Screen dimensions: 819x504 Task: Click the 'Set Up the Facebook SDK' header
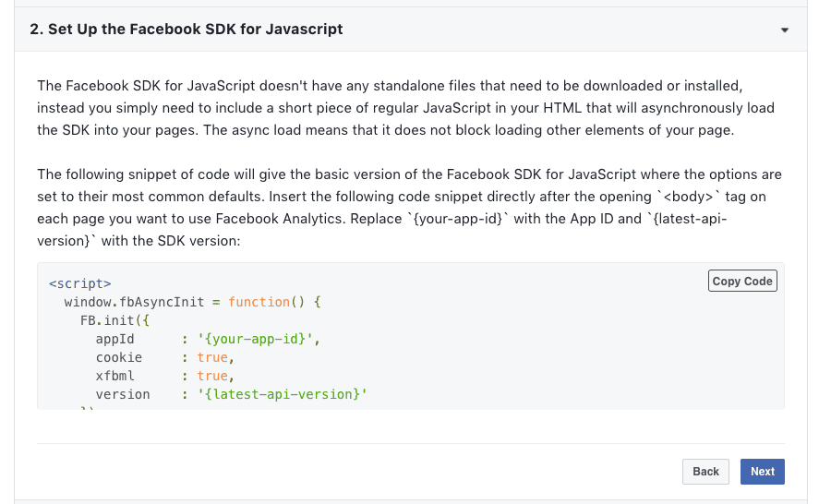pos(187,30)
